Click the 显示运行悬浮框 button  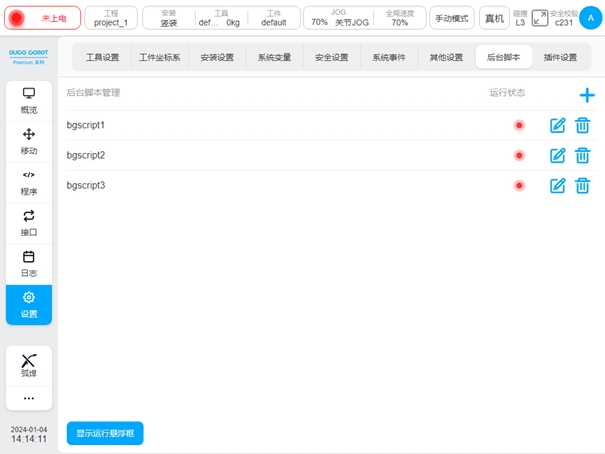[x=105, y=434]
